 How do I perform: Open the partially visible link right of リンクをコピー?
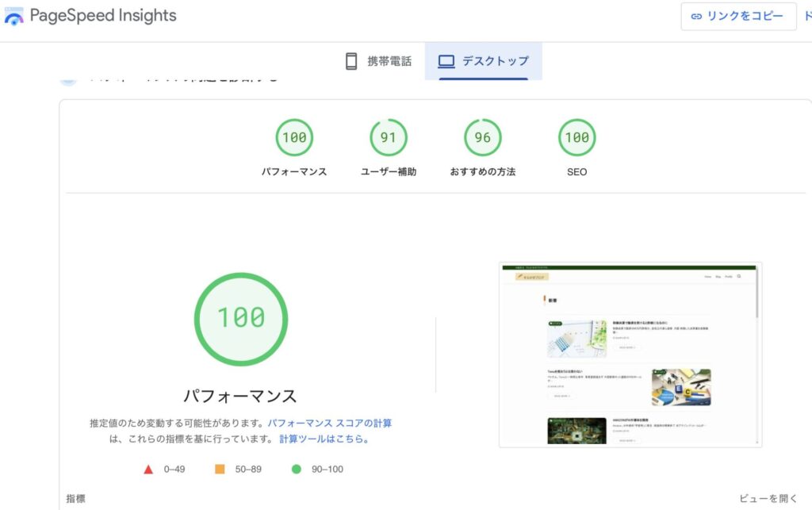[807, 17]
